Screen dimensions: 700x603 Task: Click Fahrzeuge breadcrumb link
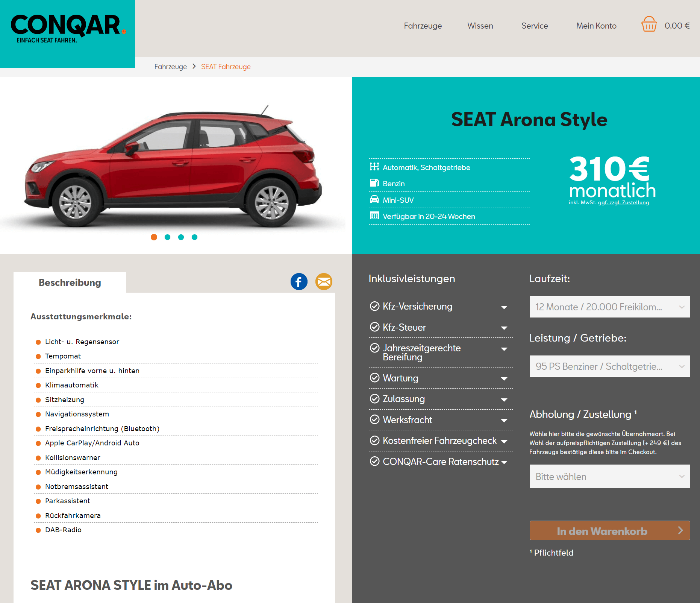click(x=171, y=67)
